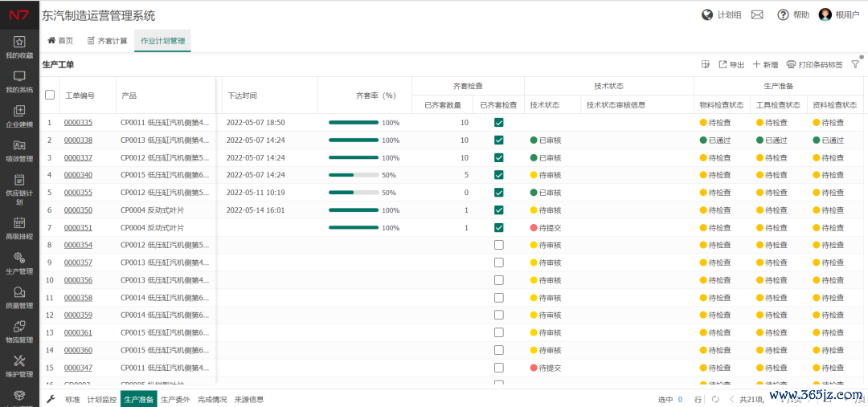Check 已齐套检查 for order 0000358
Screen dimensions: 868x407
click(499, 298)
